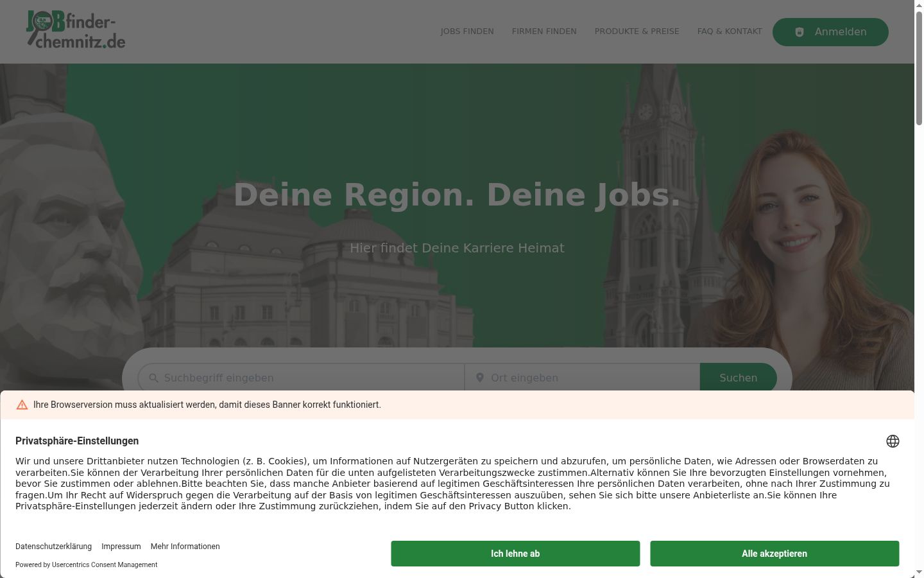Click the scrollbar down arrow
This screenshot has width=924, height=578.
coord(919,572)
